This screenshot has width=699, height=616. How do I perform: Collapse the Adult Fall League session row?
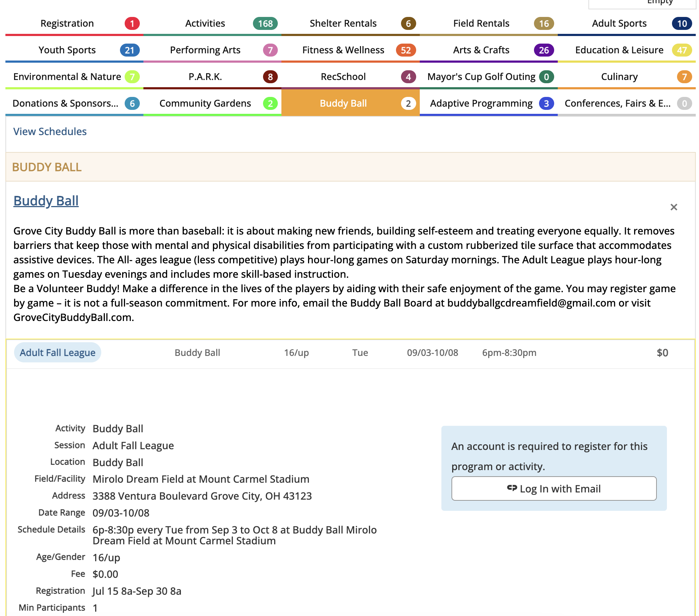click(x=58, y=353)
